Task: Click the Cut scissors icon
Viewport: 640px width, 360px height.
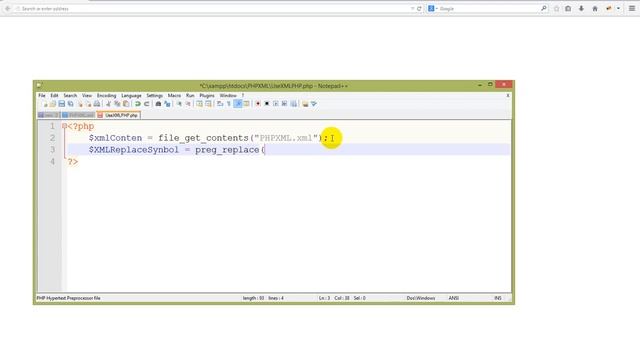Action: coord(108,104)
